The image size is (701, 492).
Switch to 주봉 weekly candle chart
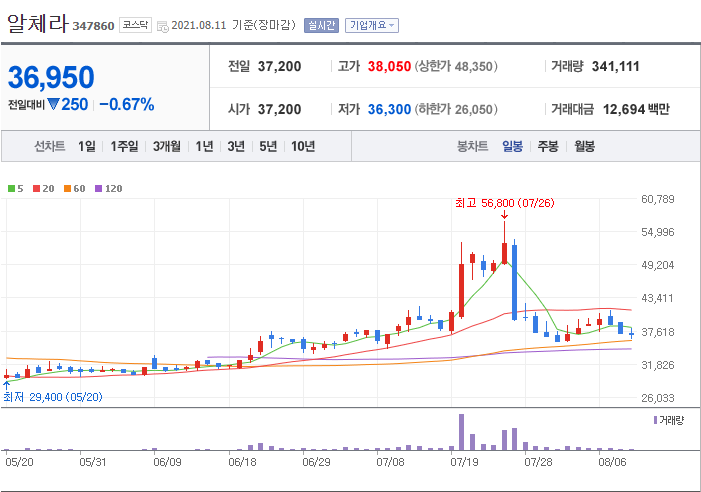[548, 146]
